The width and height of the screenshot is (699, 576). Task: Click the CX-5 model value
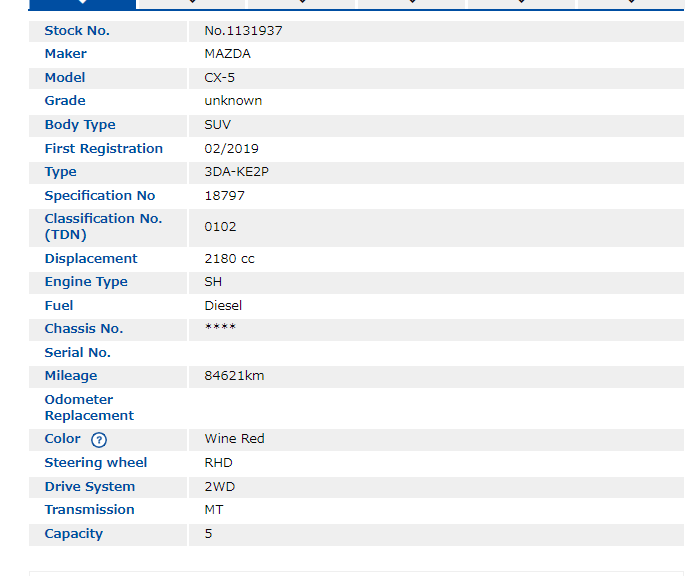(x=220, y=78)
